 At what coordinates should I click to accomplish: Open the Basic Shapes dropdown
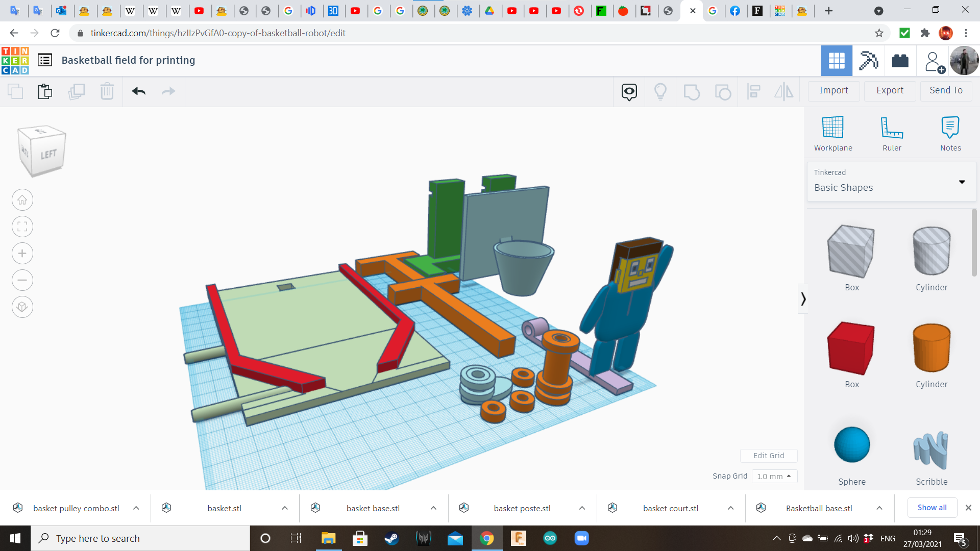[x=891, y=182]
